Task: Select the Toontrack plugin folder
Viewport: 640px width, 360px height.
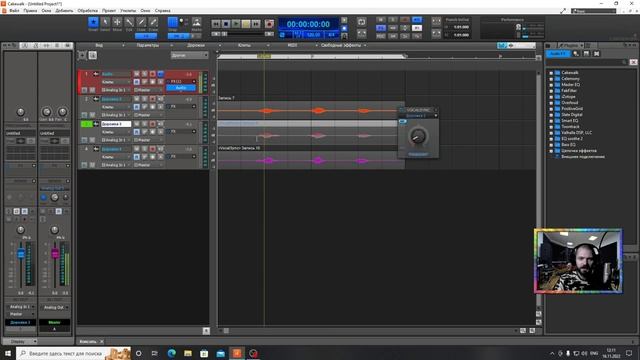Action: pyautogui.click(x=570, y=127)
